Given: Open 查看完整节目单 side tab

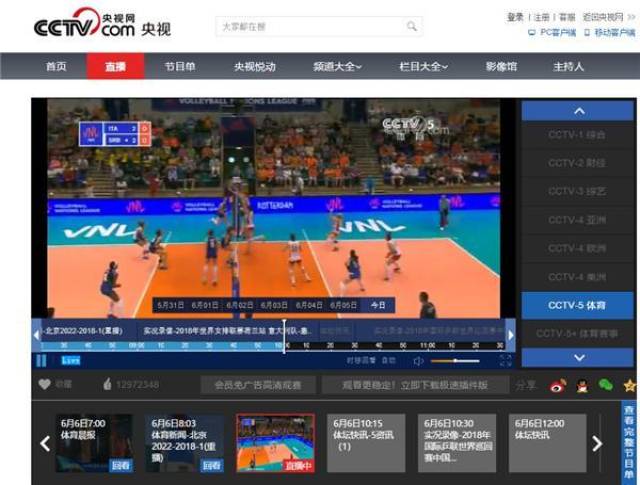Looking at the screenshot, I should [629, 442].
